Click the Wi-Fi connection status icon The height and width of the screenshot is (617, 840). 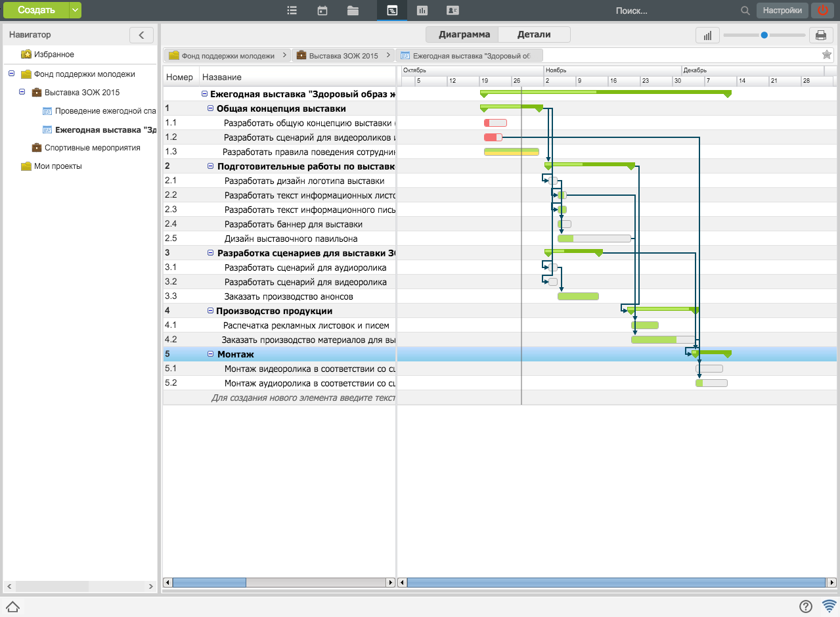[x=829, y=606]
